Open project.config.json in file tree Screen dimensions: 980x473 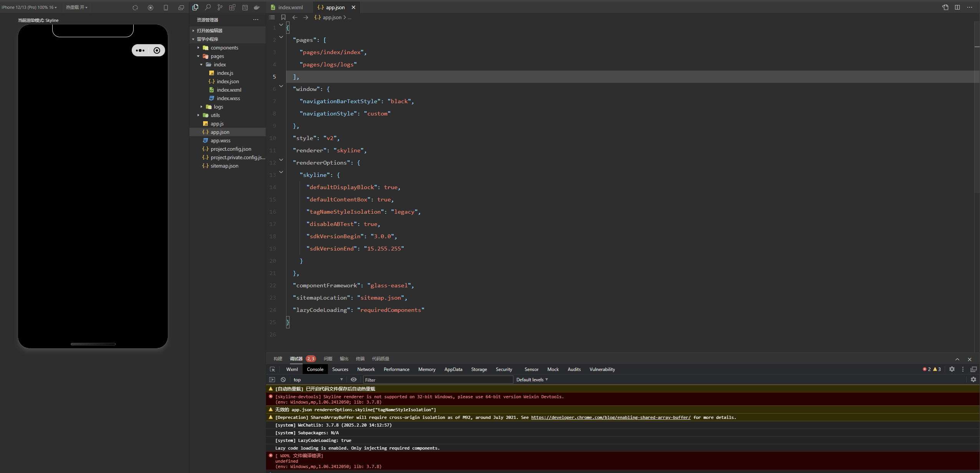(x=231, y=149)
